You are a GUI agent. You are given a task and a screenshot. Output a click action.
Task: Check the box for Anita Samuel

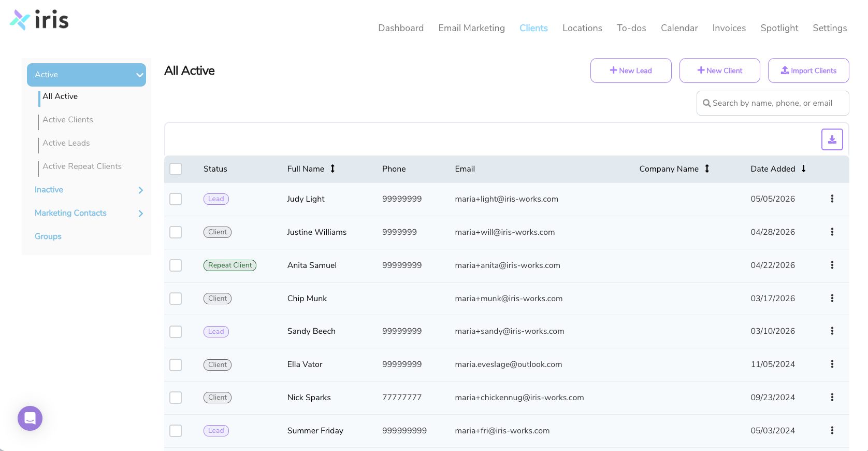(x=176, y=265)
